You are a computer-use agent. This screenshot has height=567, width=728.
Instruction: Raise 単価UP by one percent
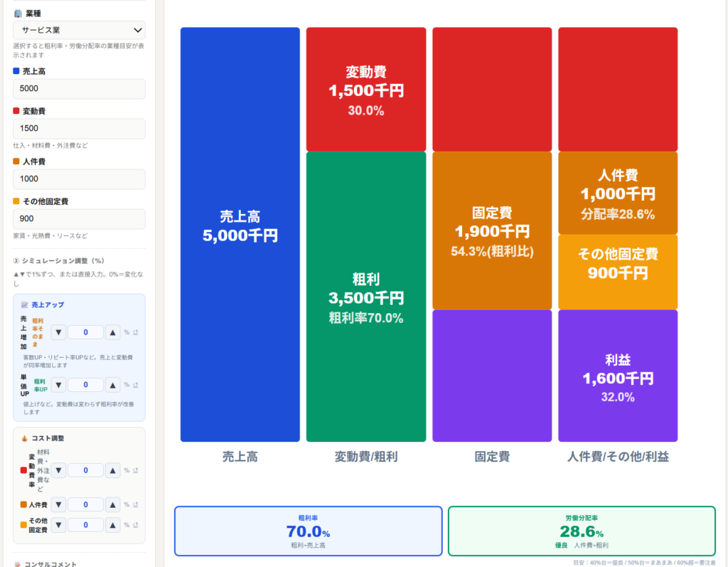point(113,385)
